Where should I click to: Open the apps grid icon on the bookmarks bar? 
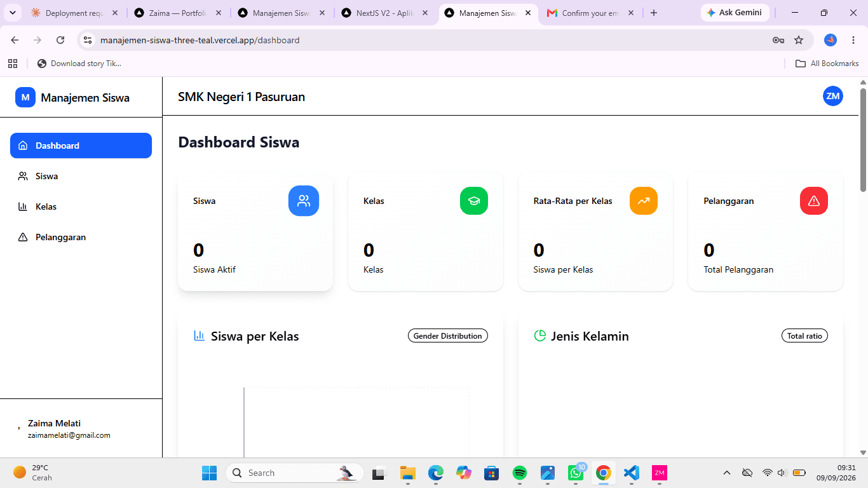(12, 64)
